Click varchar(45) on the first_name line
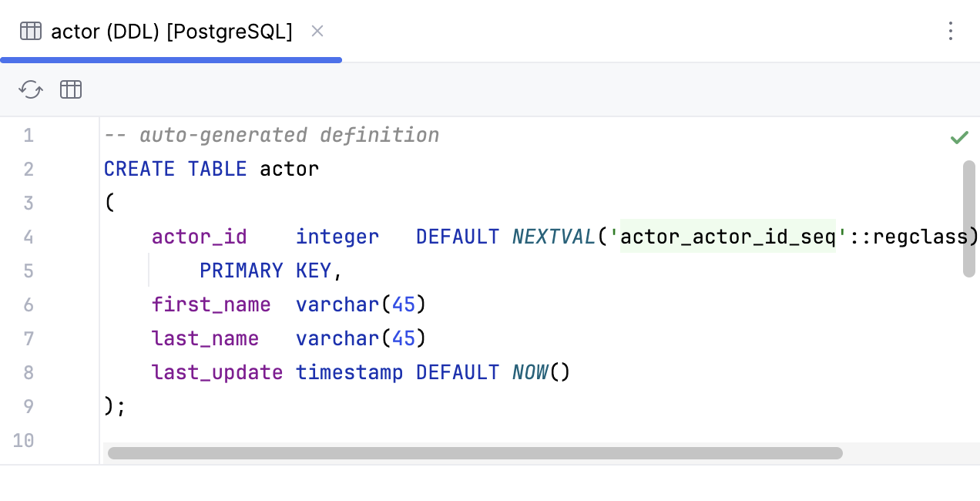Image resolution: width=980 pixels, height=501 pixels. pos(361,304)
